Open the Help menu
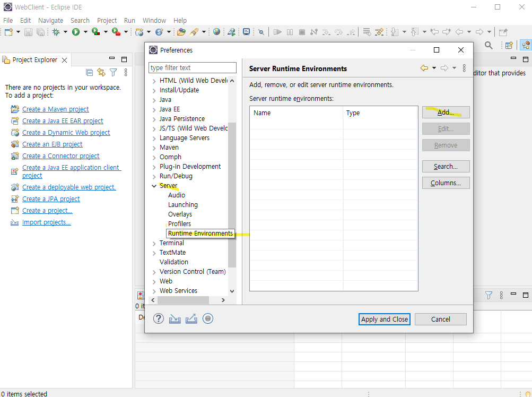Image resolution: width=532 pixels, height=397 pixels. pyautogui.click(x=180, y=20)
